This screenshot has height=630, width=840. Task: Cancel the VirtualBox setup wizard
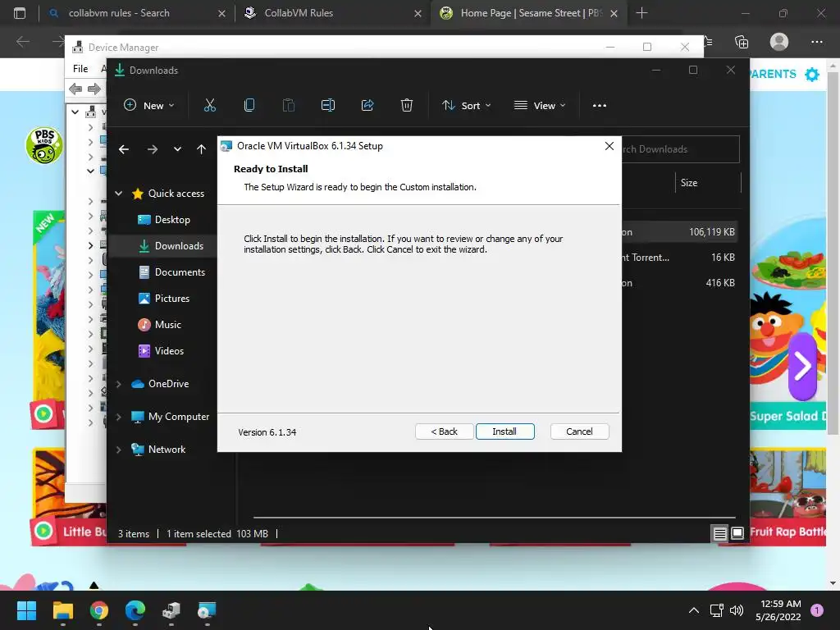coord(579,431)
